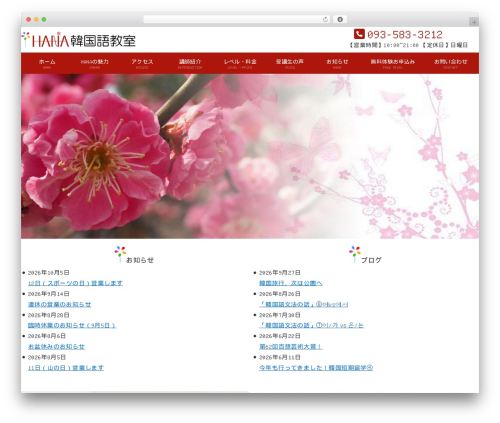This screenshot has height=423, width=500.
Task: Click the browser address bar
Action: (237, 20)
